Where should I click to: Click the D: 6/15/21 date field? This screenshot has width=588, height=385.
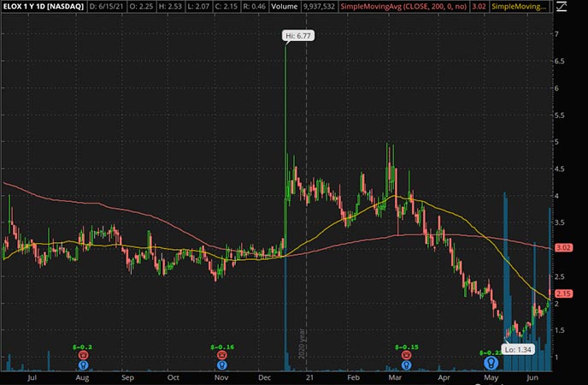pyautogui.click(x=106, y=6)
